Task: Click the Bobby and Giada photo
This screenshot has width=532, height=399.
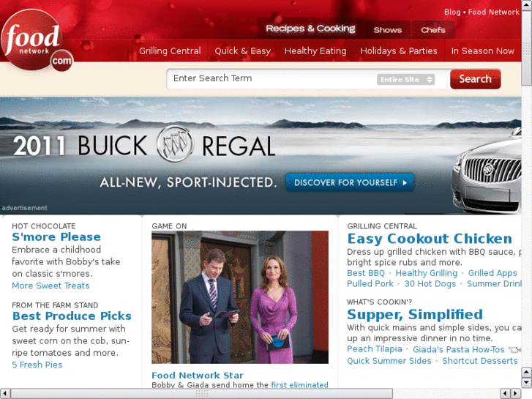Action: click(x=240, y=297)
